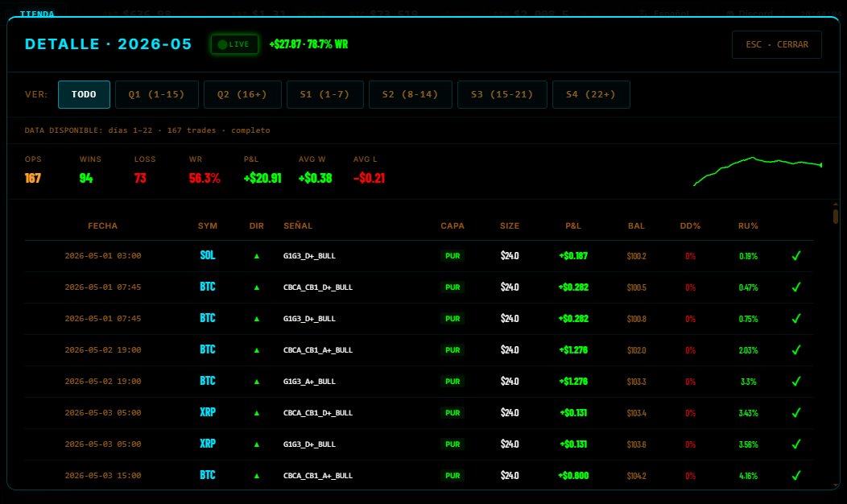Click the direction arrow in the $102.0 balance row

click(257, 350)
